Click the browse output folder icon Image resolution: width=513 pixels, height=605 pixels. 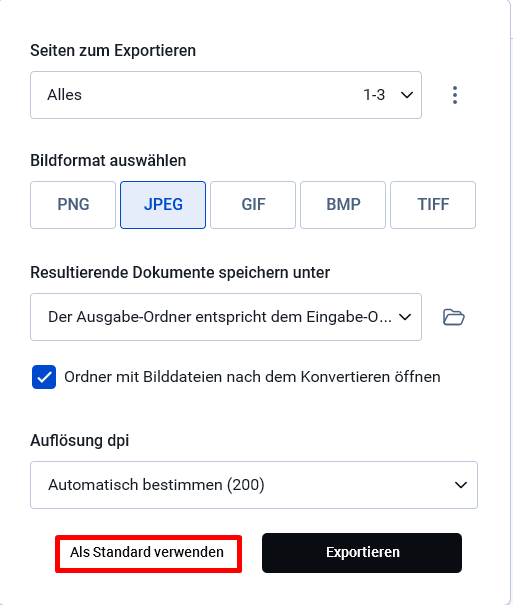click(454, 317)
